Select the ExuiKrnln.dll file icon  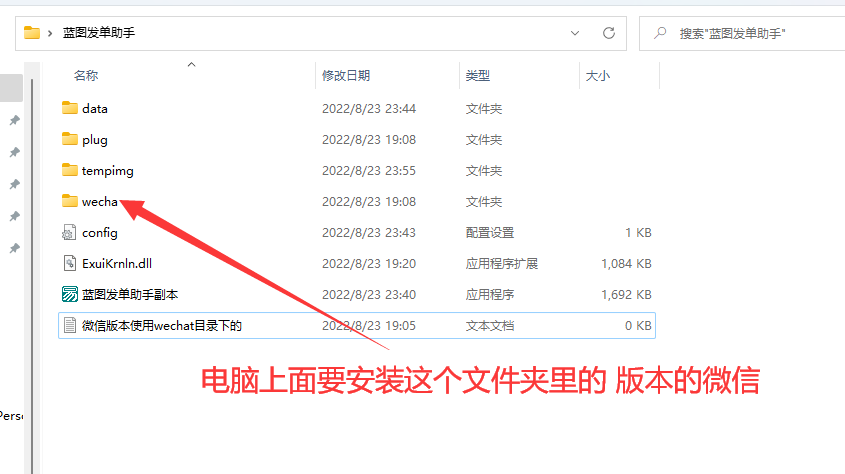coord(69,263)
